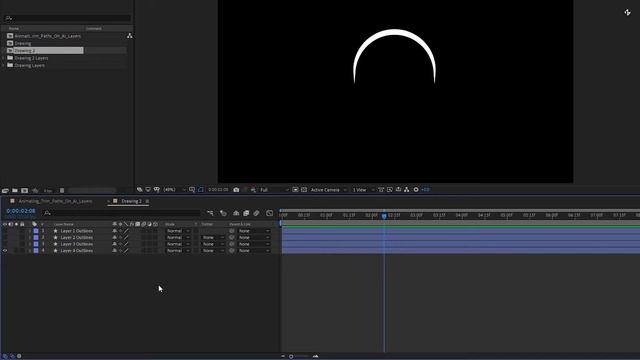640x360 pixels.
Task: Click the fast previews icon
Action: (390, 190)
